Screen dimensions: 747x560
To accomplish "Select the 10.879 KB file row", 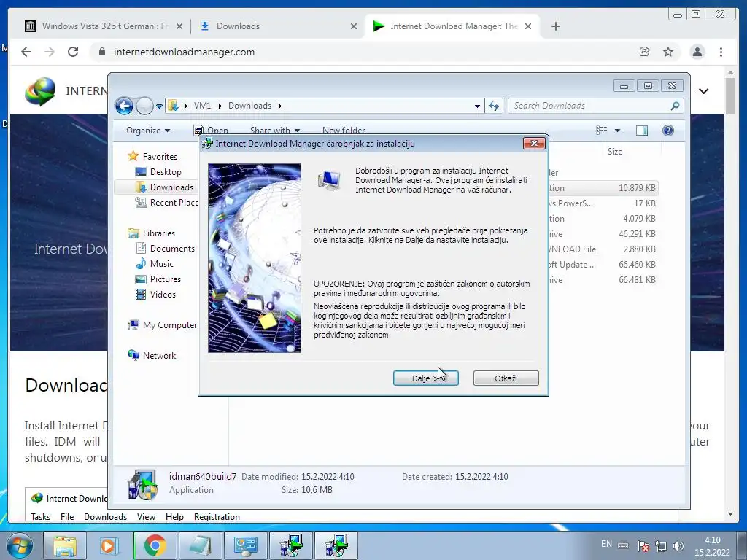I will click(603, 188).
